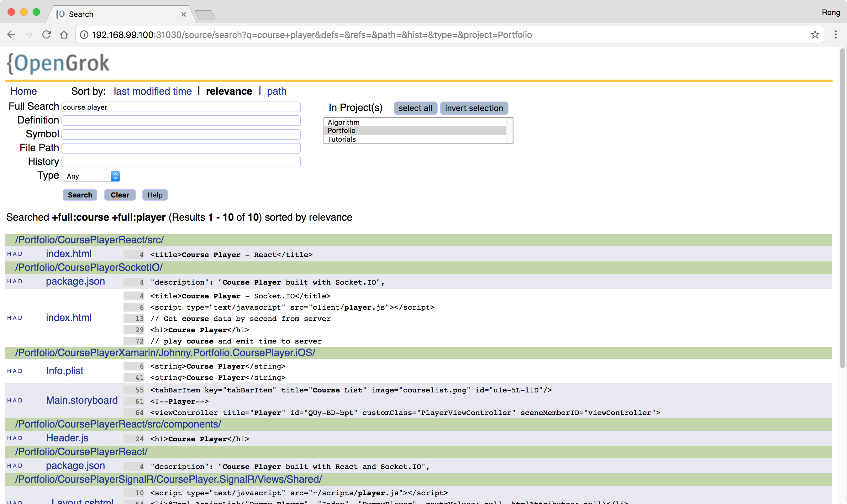Select Portfolio in the project list

[x=415, y=130]
